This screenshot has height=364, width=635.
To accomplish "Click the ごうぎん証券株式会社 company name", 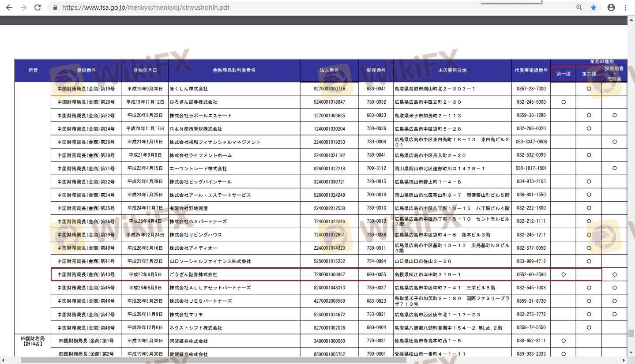I will (x=194, y=274).
